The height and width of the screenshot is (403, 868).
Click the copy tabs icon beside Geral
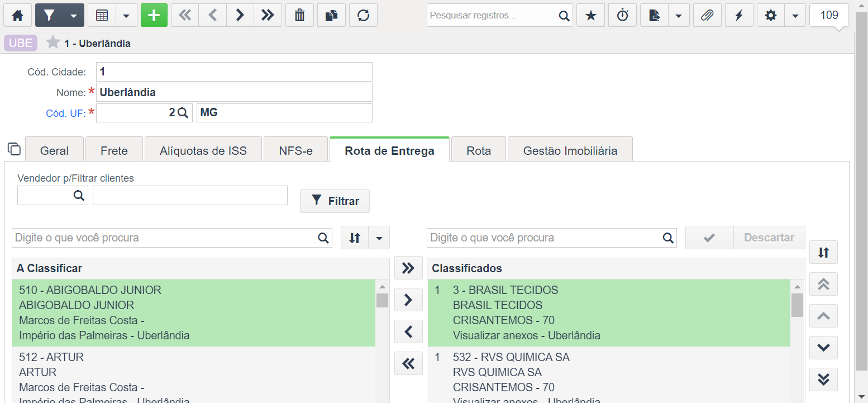pos(14,149)
